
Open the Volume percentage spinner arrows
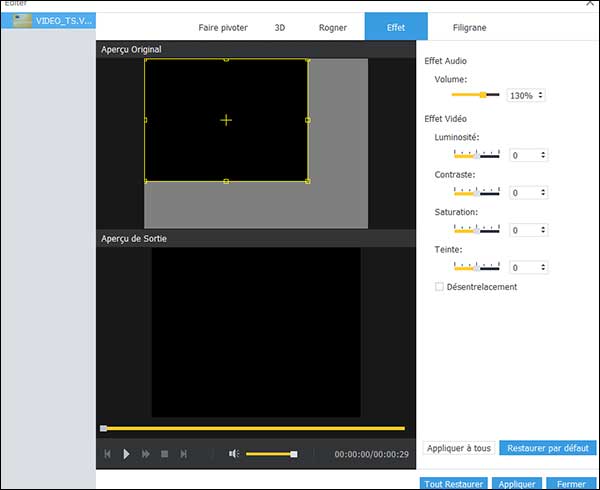(x=541, y=96)
